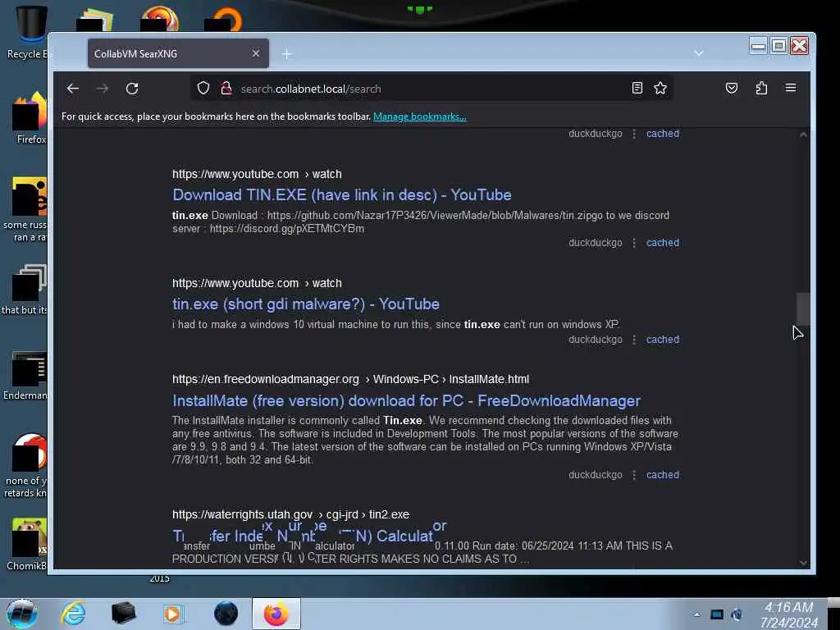Screen dimensions: 840x630
Task: Click the forward navigation arrow
Action: pos(103,89)
